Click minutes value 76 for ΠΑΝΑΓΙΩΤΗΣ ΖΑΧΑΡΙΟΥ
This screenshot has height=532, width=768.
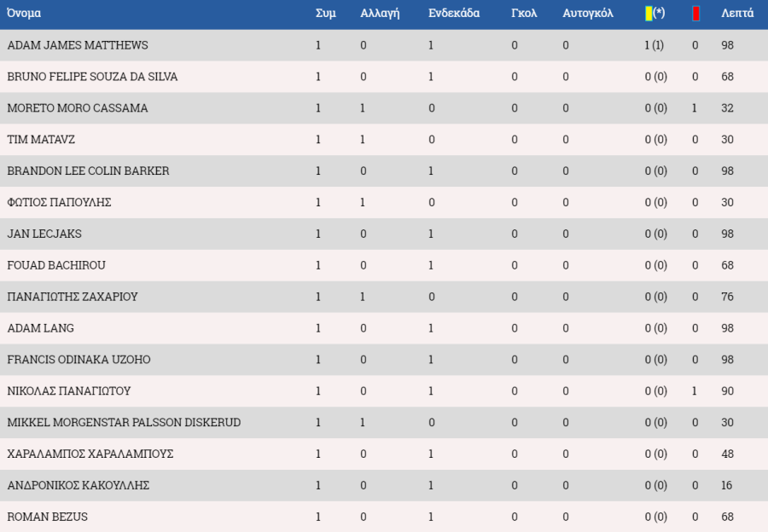coord(727,297)
